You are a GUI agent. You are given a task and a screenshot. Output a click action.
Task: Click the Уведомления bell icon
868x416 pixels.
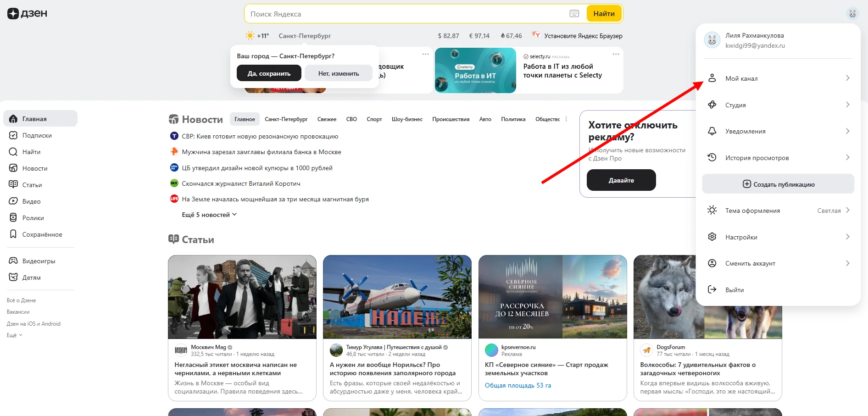click(x=712, y=131)
